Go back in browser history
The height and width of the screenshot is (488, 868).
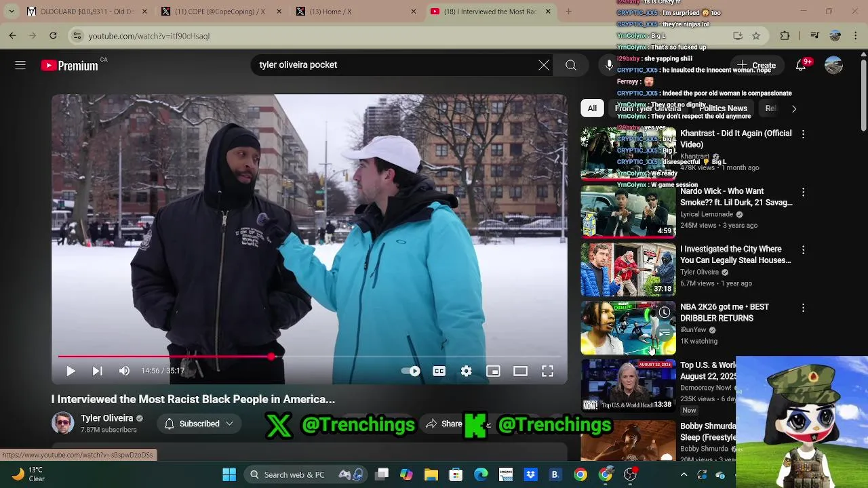point(12,36)
